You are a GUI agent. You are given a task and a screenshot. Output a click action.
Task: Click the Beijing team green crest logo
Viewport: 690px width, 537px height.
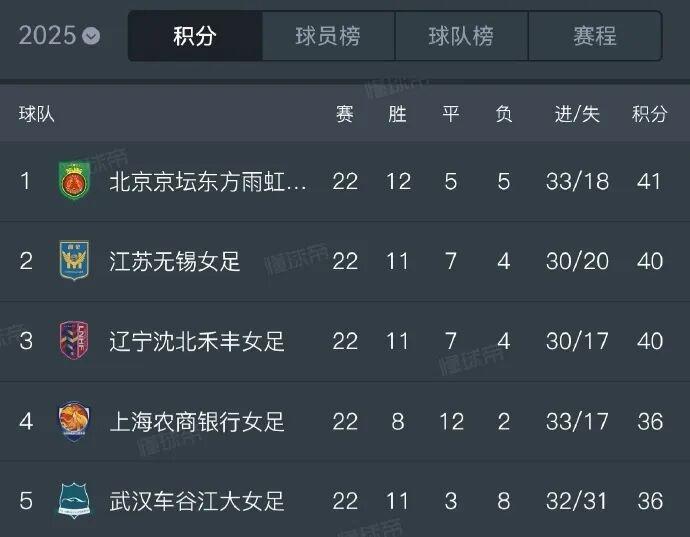click(74, 180)
